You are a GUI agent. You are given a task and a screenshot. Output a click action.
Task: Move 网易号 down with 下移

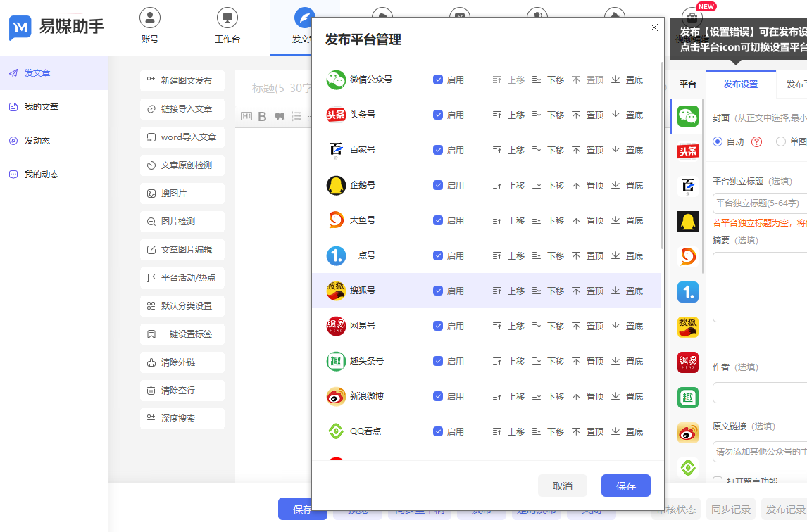click(x=548, y=326)
